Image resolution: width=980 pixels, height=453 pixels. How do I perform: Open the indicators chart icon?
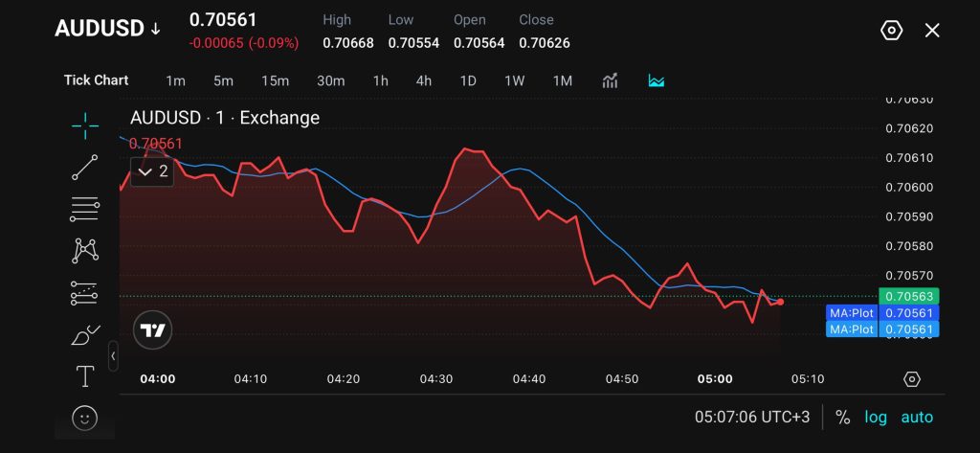point(610,80)
